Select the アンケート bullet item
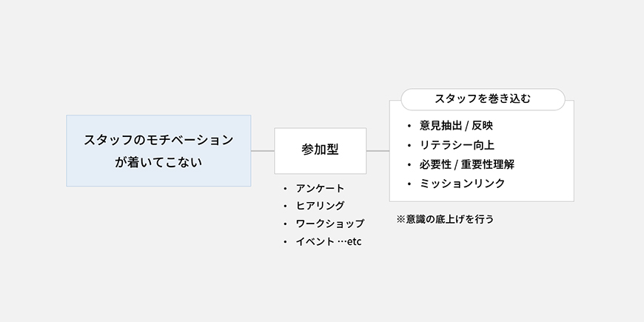 point(320,188)
